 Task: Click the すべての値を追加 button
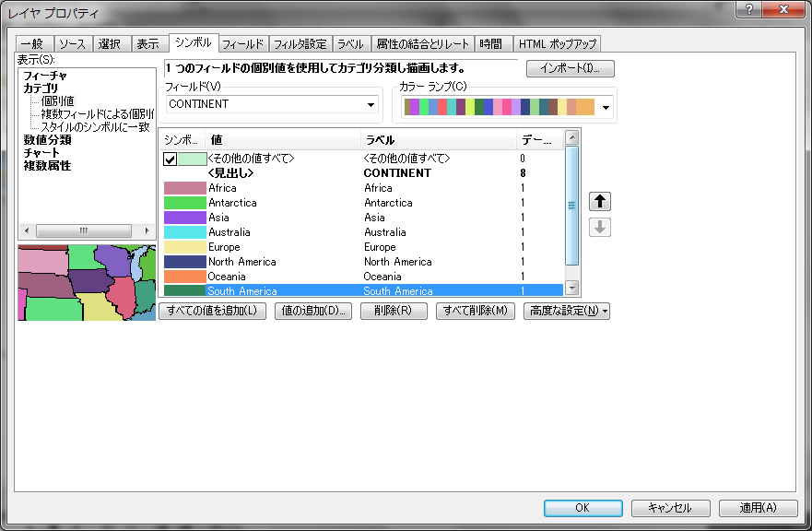click(x=213, y=312)
